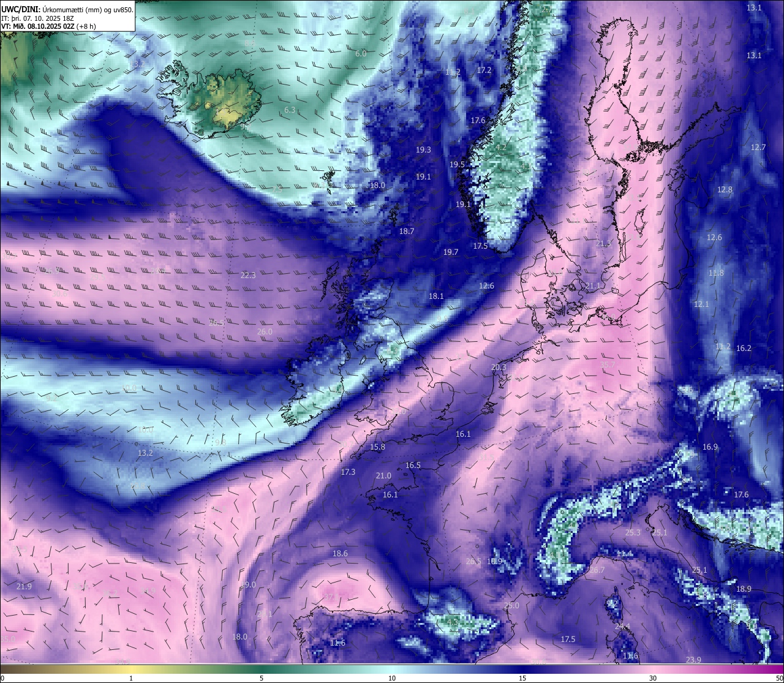
Task: Click the 12.1 value on the eastern side
Action: 701,304
